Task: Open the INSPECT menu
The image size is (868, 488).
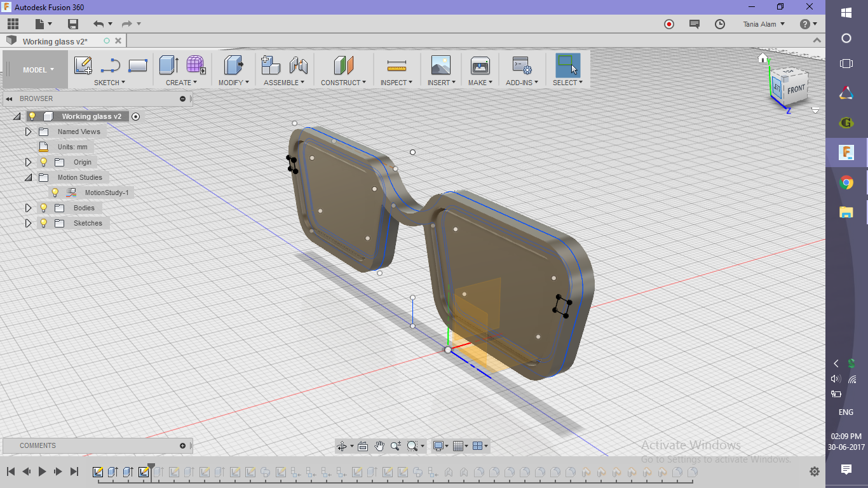Action: (397, 83)
